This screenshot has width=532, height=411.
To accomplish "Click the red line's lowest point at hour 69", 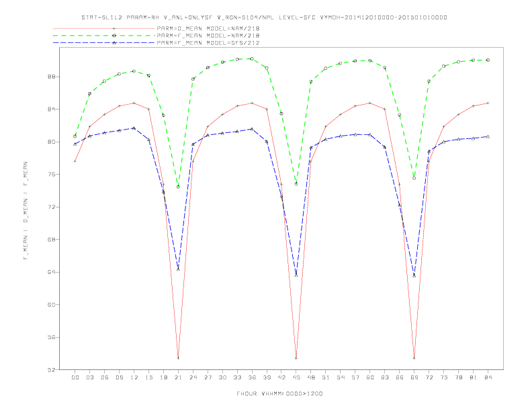I will tap(414, 358).
